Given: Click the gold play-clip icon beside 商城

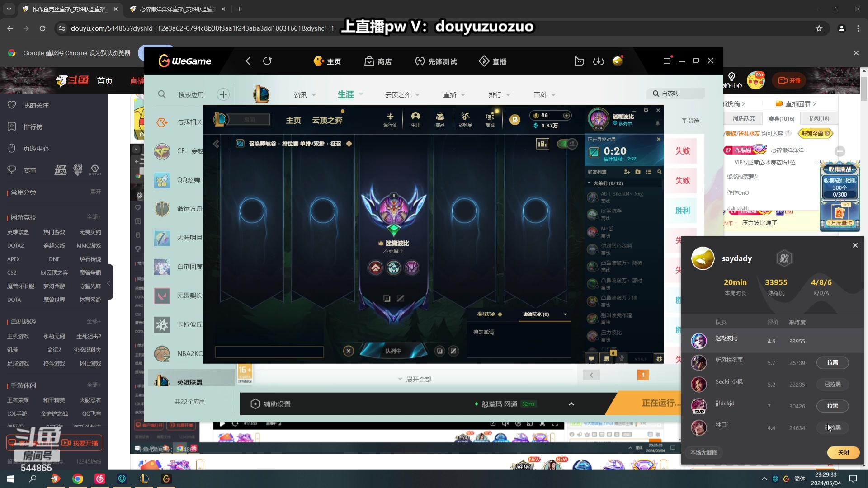Looking at the screenshot, I should (514, 119).
